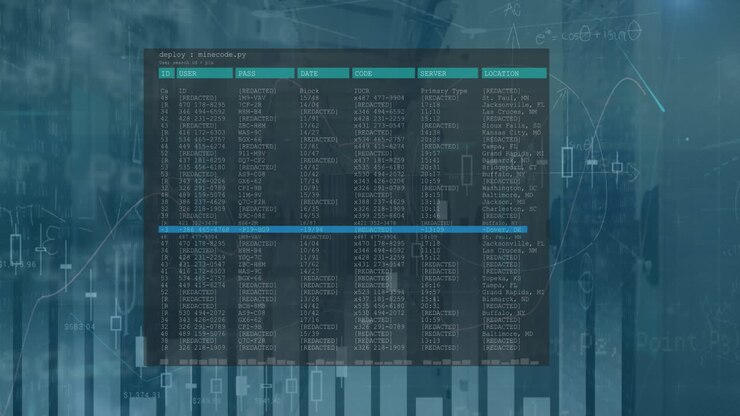
Task: Click the 'deploy : minecode.py' title text
Action: coord(202,55)
